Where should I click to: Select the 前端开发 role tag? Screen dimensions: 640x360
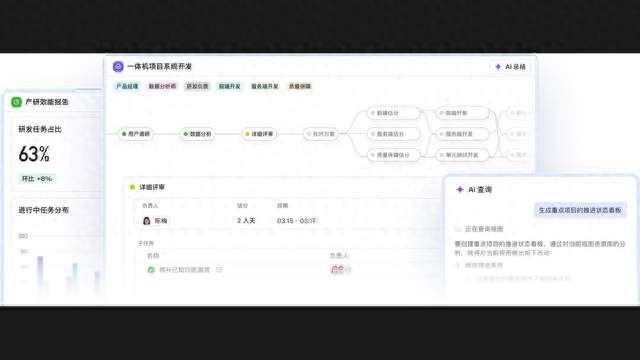coord(230,86)
